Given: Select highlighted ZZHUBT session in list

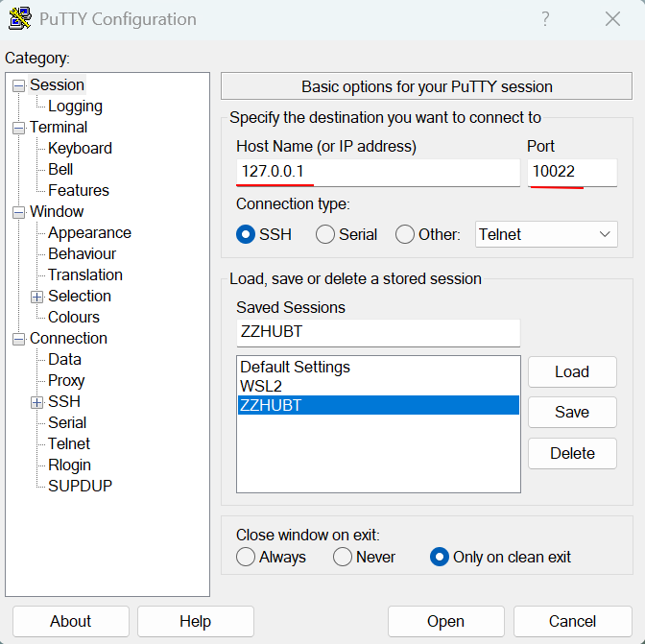Looking at the screenshot, I should pos(378,405).
